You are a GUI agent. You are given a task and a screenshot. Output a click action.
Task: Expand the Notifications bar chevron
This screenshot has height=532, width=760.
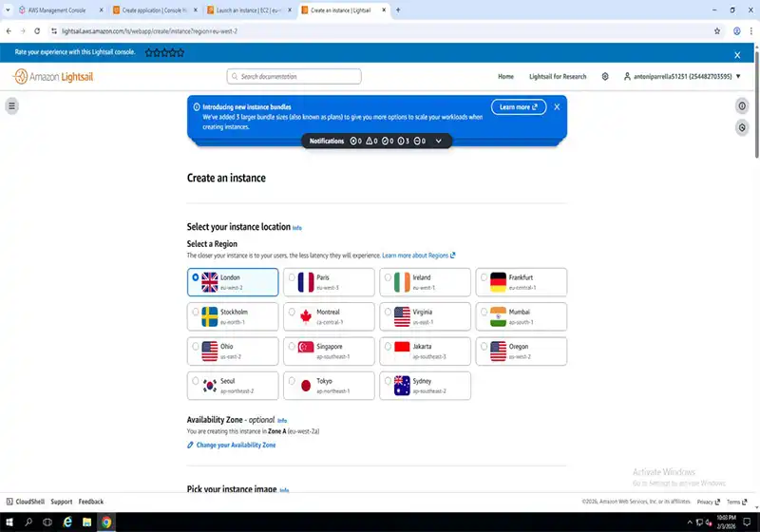(438, 141)
